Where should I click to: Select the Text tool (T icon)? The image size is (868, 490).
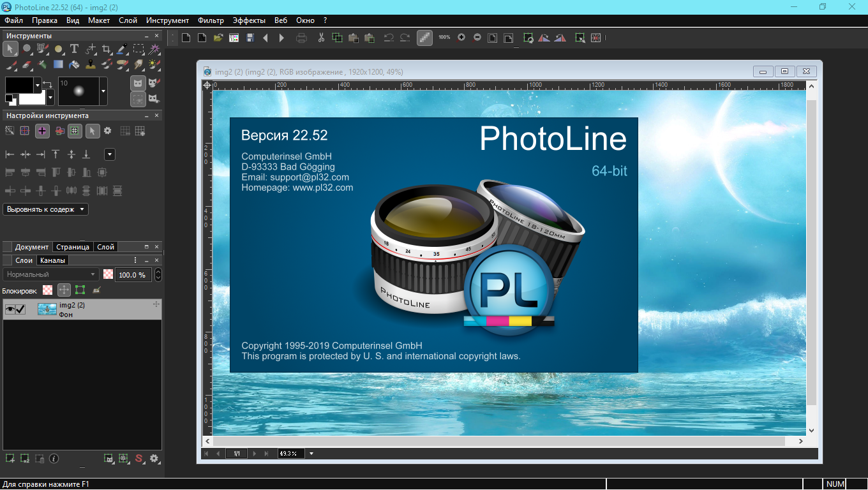pos(74,48)
